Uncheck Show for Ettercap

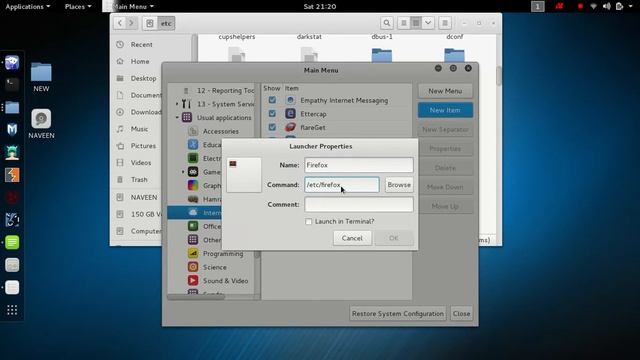(x=272, y=113)
